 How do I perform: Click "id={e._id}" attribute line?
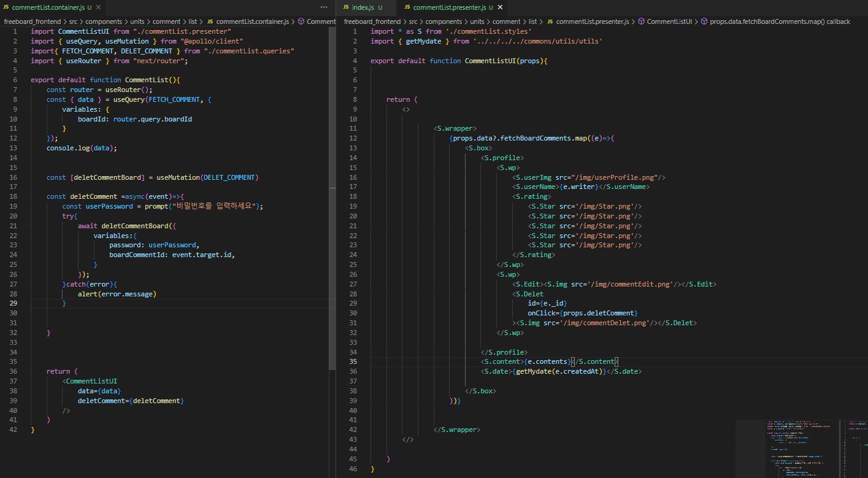click(548, 303)
